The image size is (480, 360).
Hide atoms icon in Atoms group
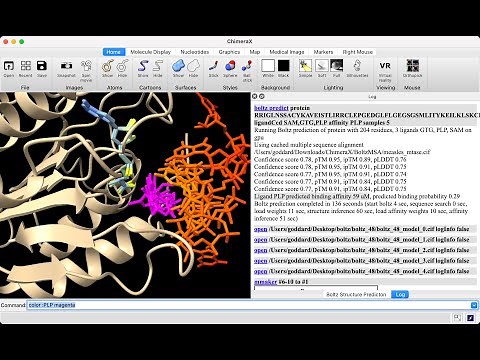pyautogui.click(x=122, y=66)
